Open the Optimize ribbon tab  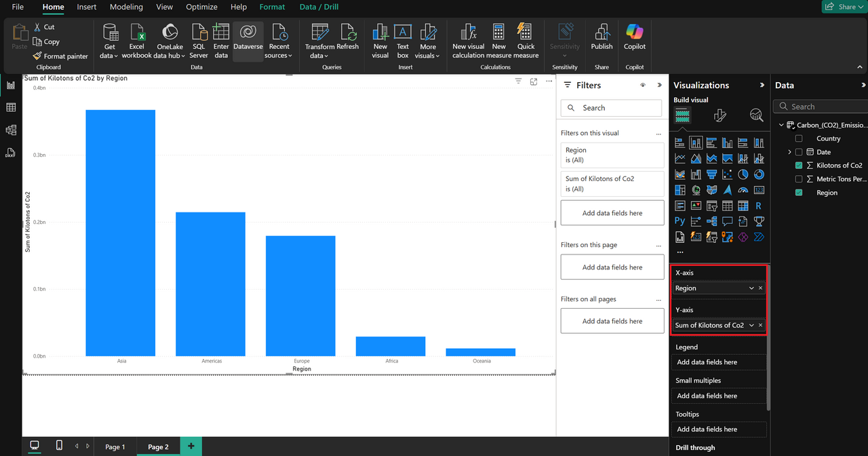click(201, 7)
